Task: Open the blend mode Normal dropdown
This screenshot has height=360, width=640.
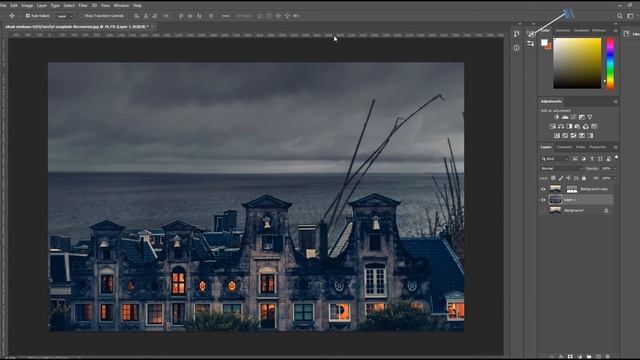Action: [x=561, y=169]
